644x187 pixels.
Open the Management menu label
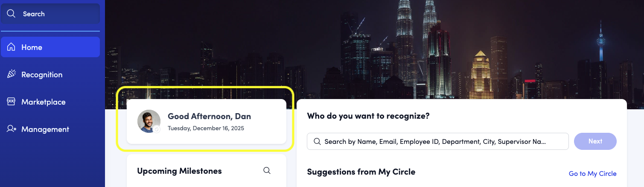pos(45,129)
